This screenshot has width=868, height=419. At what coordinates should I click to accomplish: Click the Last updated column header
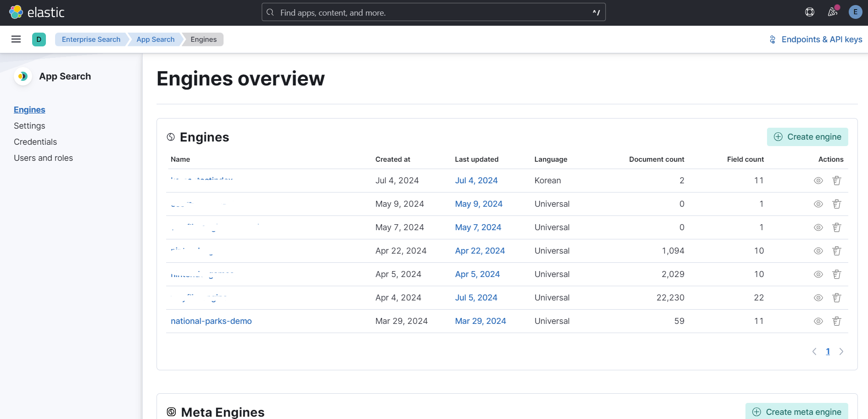tap(476, 159)
